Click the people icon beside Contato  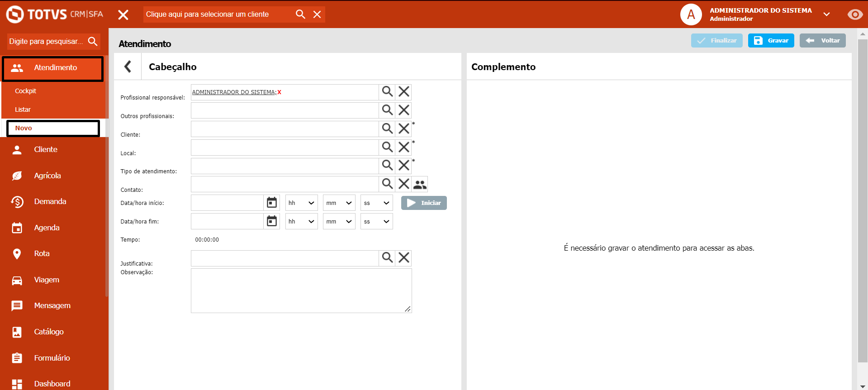[x=420, y=184]
